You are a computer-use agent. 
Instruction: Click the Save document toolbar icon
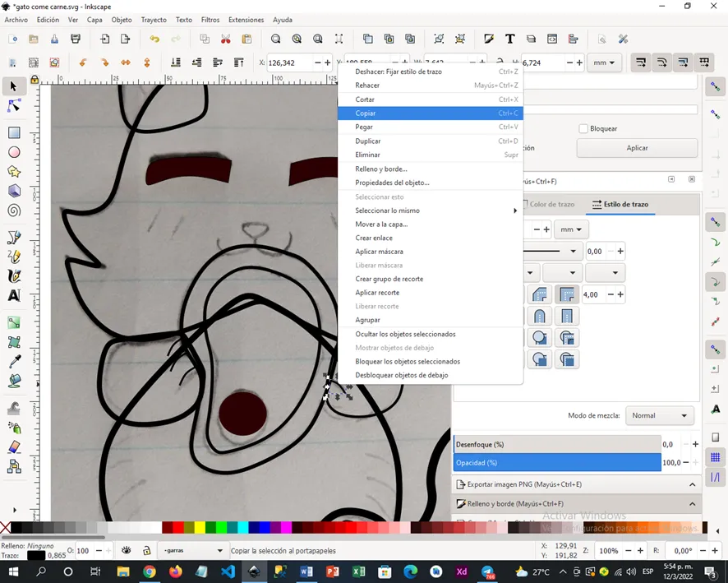54,39
